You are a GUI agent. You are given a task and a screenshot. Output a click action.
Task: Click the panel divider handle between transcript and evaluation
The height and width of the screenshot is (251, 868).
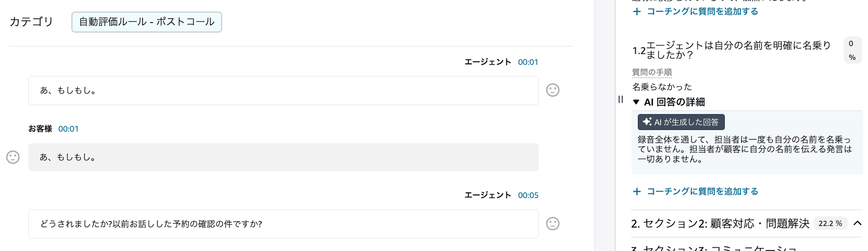pyautogui.click(x=620, y=100)
